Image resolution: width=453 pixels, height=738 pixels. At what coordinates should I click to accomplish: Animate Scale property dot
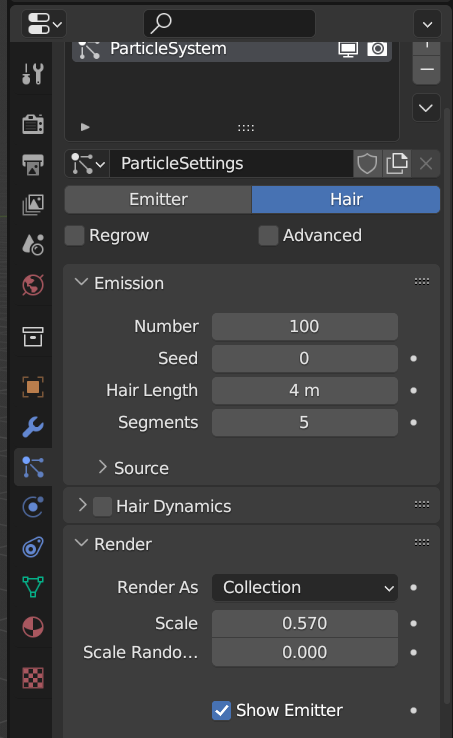(x=413, y=624)
